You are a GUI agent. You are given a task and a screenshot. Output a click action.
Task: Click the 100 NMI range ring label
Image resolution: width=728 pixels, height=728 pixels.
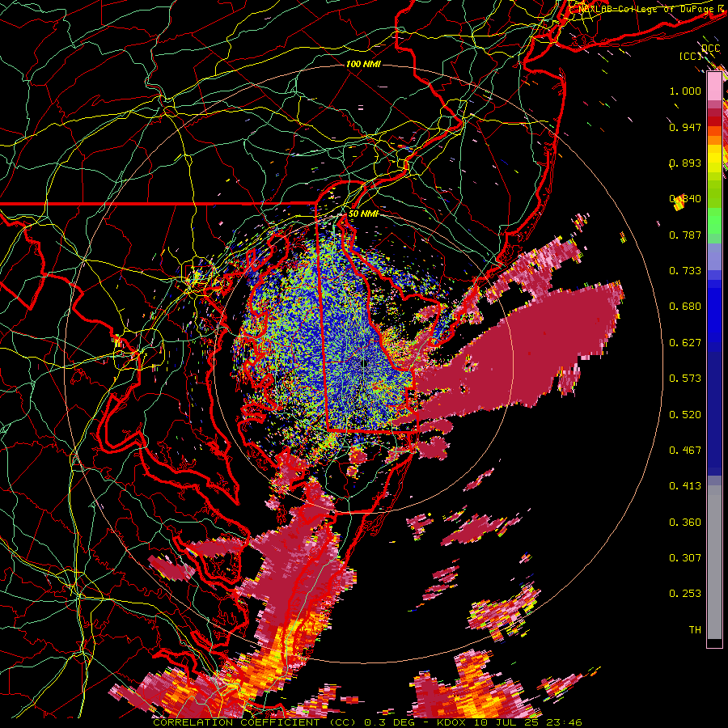[363, 64]
